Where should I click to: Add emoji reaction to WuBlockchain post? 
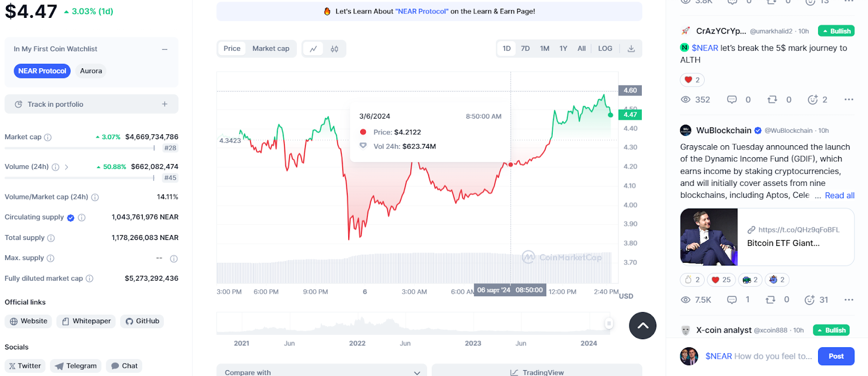click(x=809, y=300)
